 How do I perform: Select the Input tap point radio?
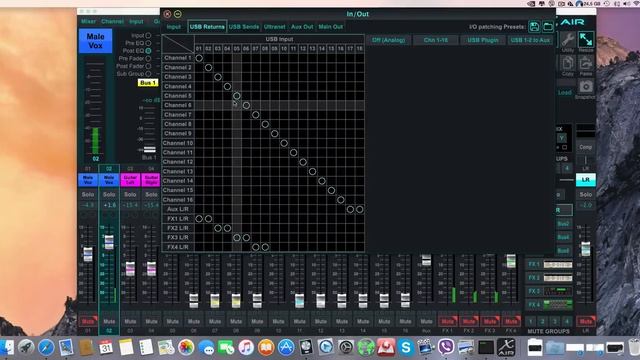tap(148, 36)
